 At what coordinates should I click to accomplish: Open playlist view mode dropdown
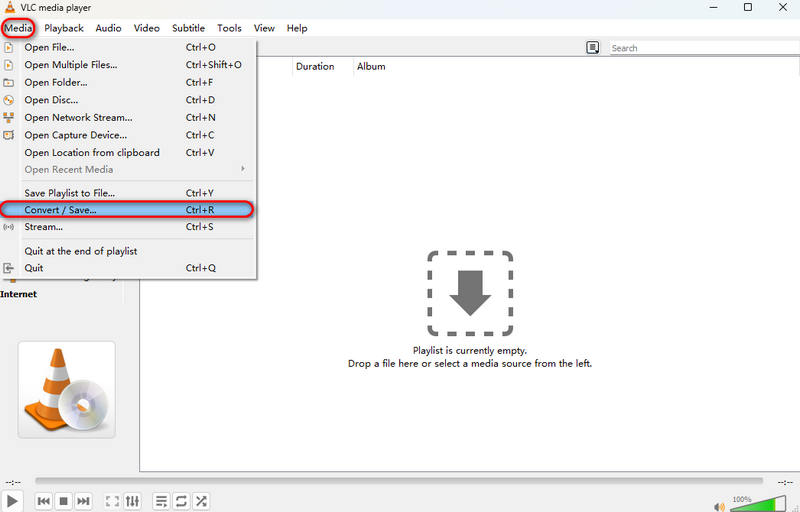coord(593,48)
